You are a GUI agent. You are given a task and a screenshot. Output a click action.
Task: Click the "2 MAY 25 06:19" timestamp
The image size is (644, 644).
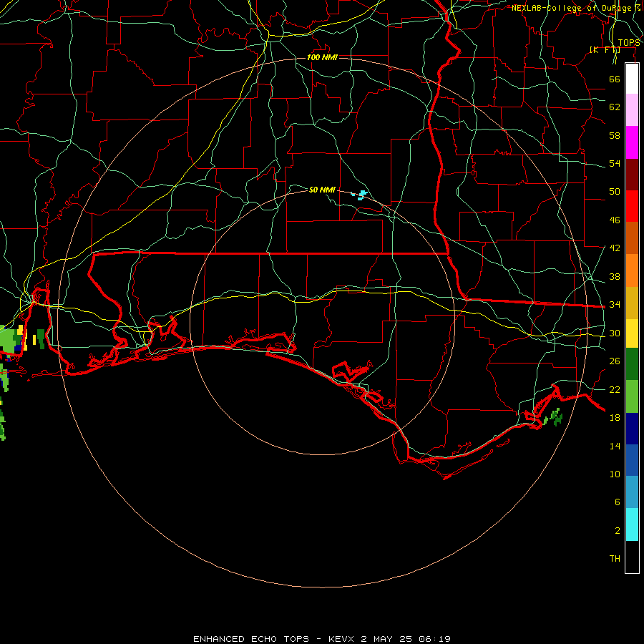tap(406, 639)
